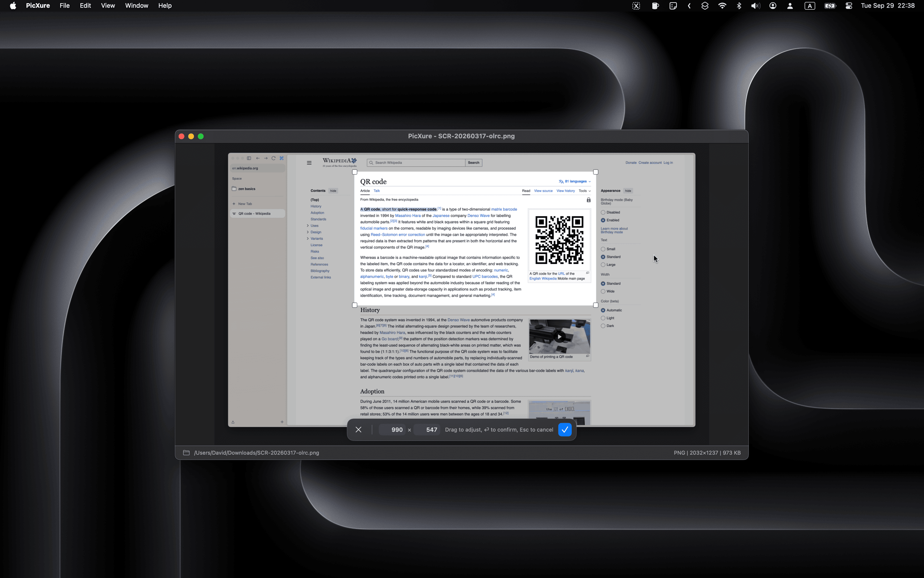This screenshot has width=924, height=578.
Task: Click the bottom-right crop handle
Action: (596, 305)
